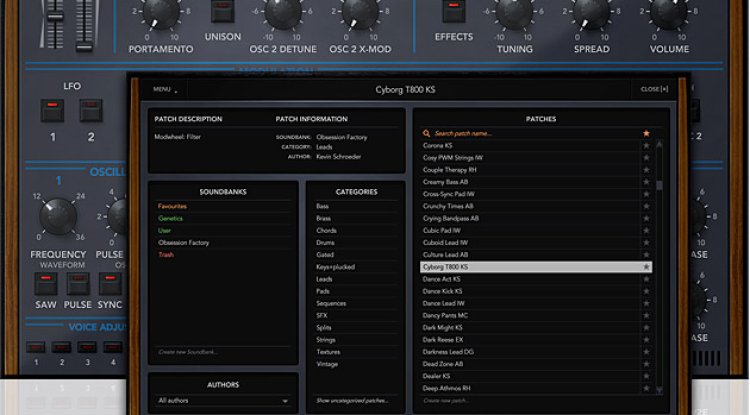This screenshot has width=750, height=415.
Task: Star the Dance Lead IW patch
Action: [x=646, y=303]
